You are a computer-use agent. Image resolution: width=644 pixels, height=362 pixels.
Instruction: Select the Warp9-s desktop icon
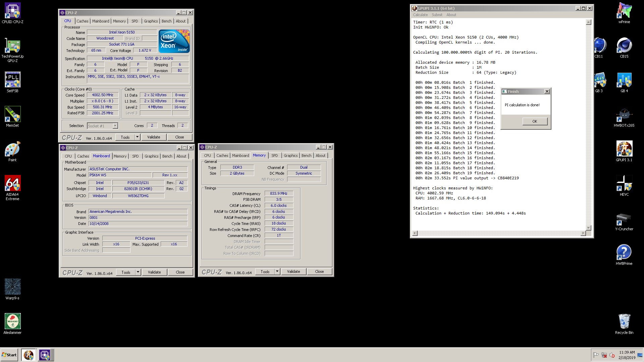[x=12, y=289]
